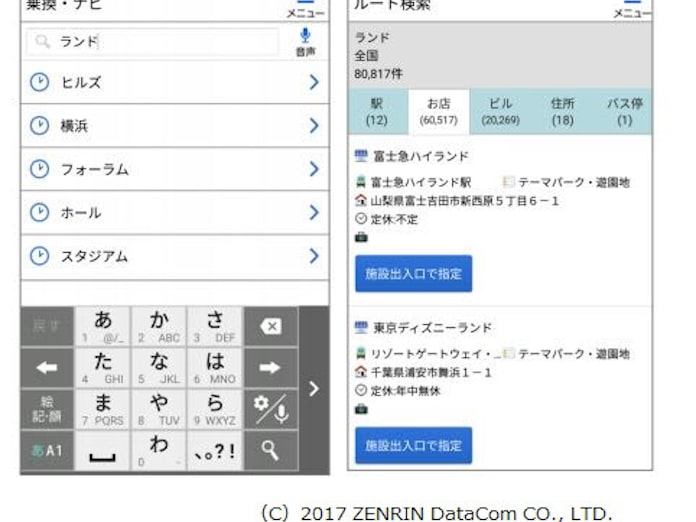Toggle input mode with あA1 key
This screenshot has height=522, width=696.
47,451
